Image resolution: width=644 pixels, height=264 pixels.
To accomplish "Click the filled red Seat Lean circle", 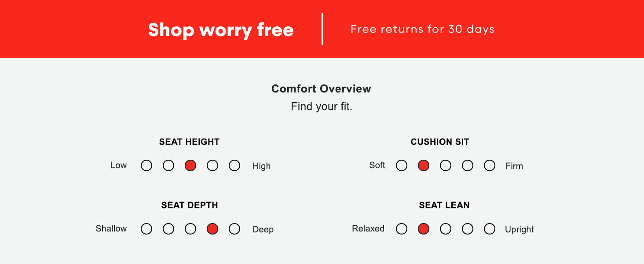I will click(x=424, y=229).
